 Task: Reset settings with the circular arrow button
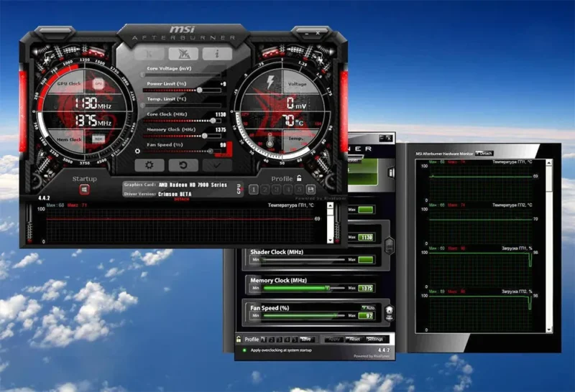coord(183,165)
